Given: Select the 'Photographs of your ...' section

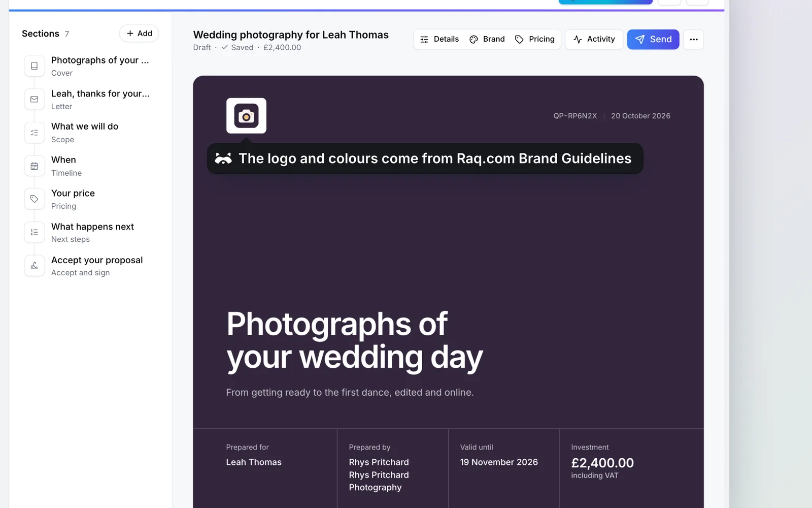Looking at the screenshot, I should point(90,66).
